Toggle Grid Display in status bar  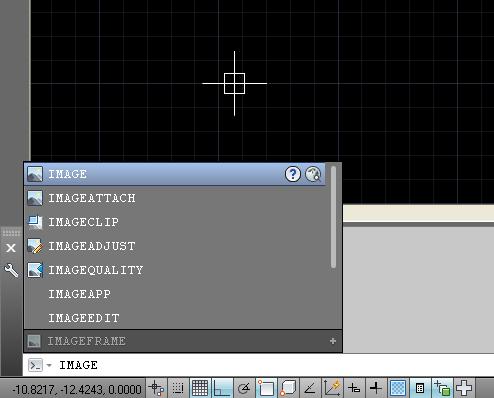tap(200, 388)
